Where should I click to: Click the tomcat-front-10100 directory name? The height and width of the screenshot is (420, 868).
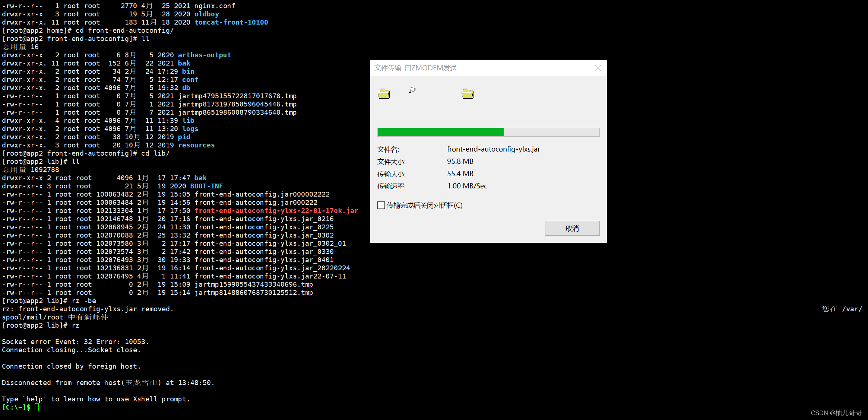pos(231,22)
